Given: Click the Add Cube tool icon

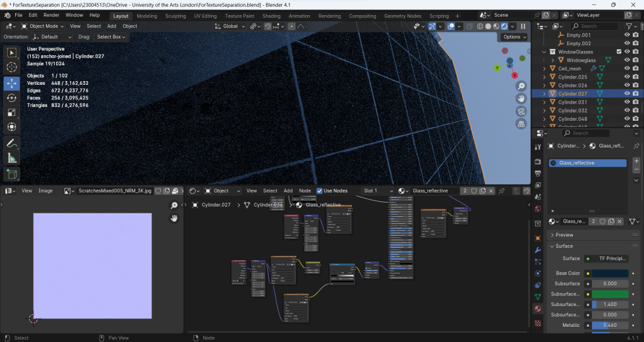Looking at the screenshot, I should click(x=11, y=174).
